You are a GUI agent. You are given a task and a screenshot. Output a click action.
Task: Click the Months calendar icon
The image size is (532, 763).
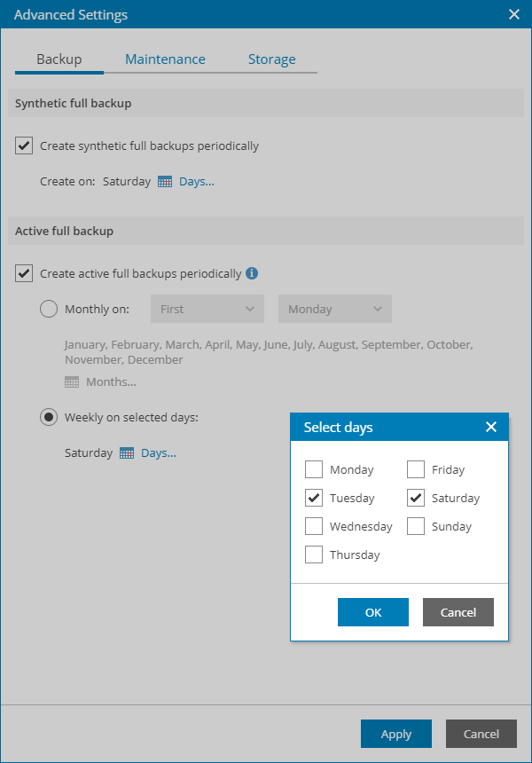72,382
